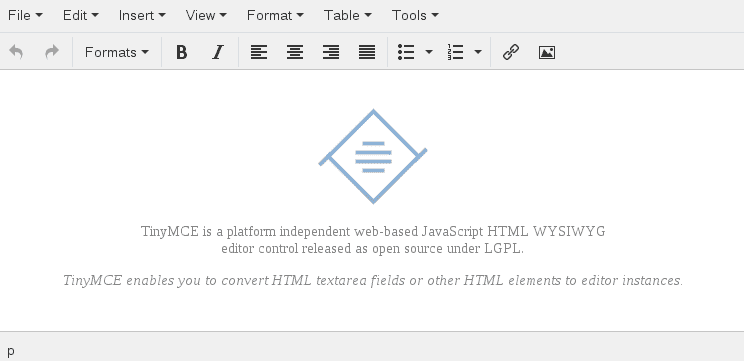Open the View menu

tap(206, 16)
